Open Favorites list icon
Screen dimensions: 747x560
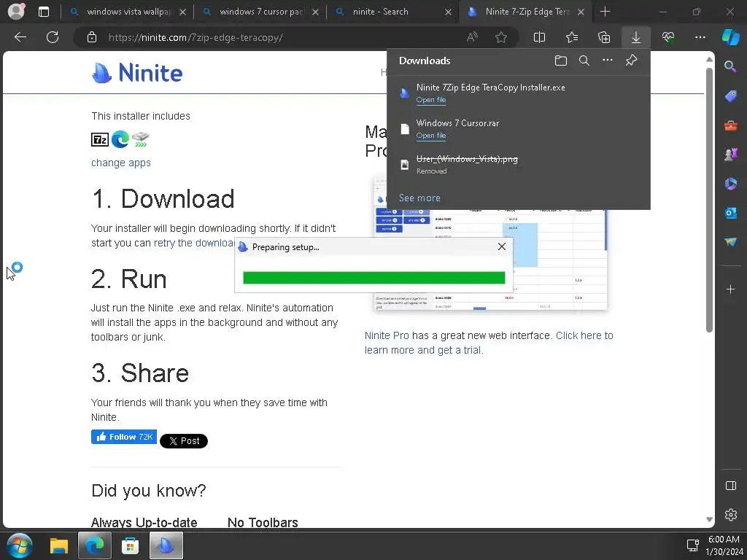click(x=572, y=37)
